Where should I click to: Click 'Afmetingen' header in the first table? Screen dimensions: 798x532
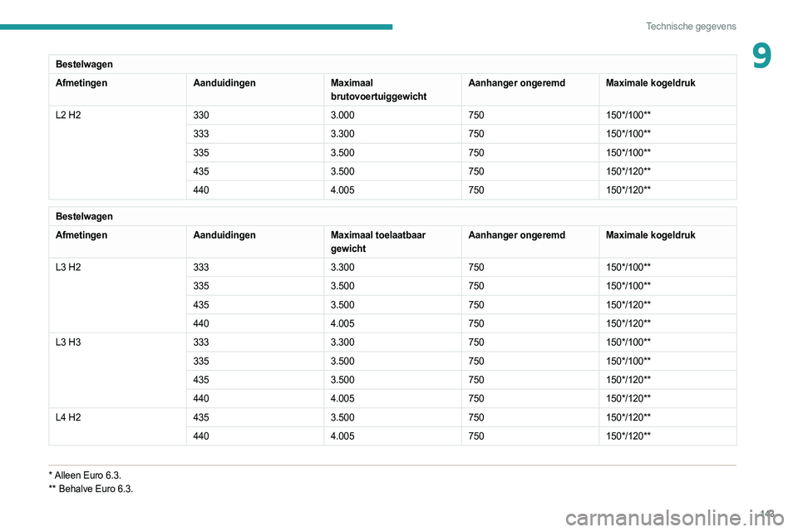[81, 83]
